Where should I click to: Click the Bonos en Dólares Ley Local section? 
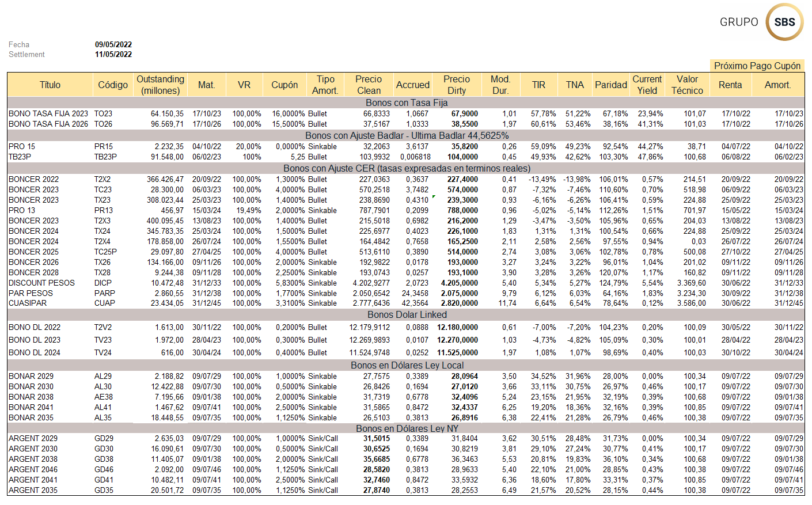pos(406,365)
